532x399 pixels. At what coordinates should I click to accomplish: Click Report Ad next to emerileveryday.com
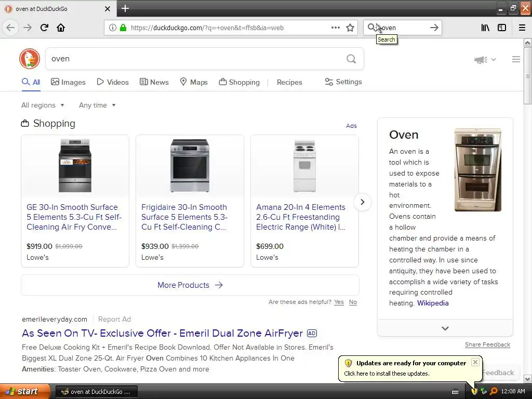click(114, 320)
